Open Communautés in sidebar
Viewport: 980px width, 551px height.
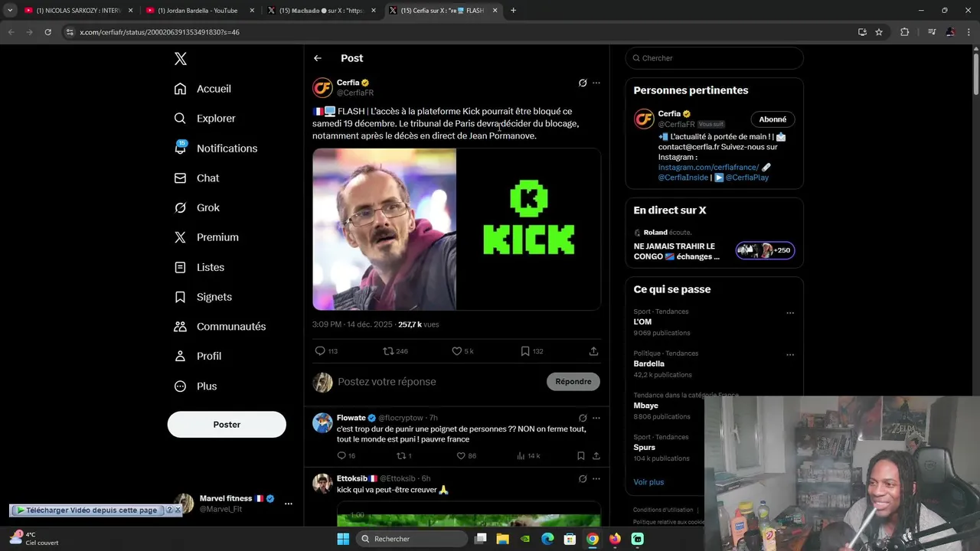tap(220, 327)
